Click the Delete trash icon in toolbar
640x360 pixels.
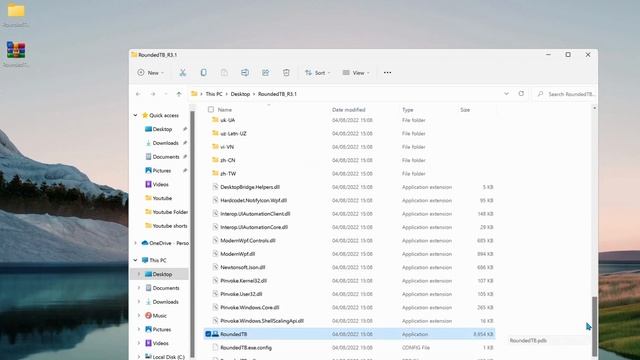click(x=286, y=73)
